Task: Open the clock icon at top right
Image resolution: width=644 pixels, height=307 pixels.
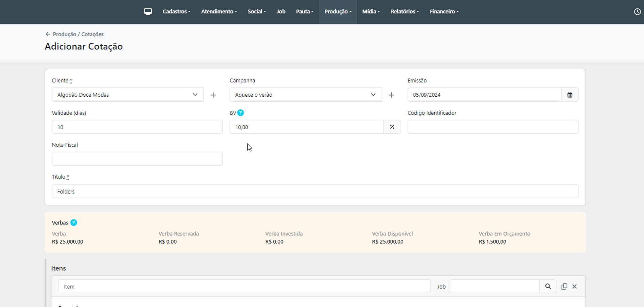Action: [x=637, y=12]
